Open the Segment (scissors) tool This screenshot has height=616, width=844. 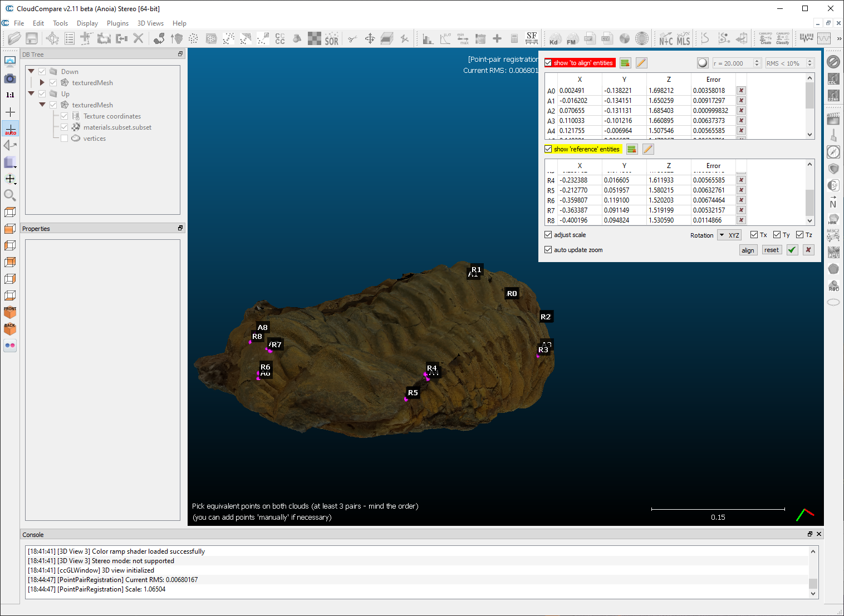tap(352, 38)
